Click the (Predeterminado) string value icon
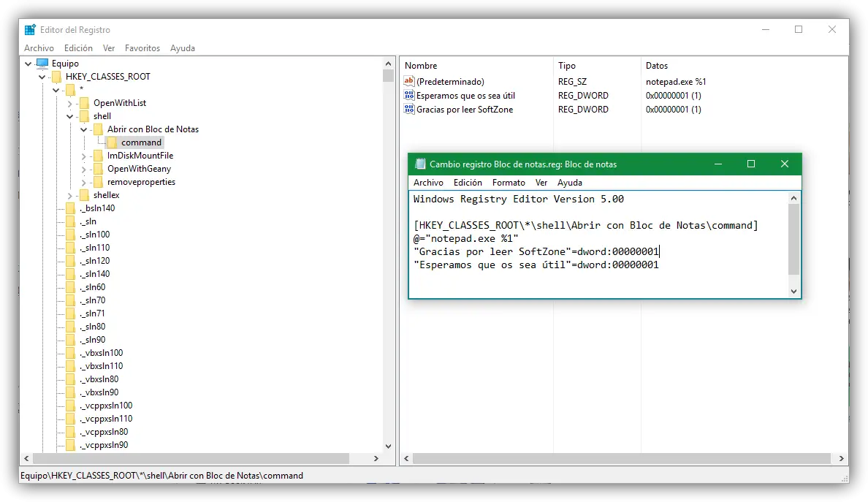Screen dimensions: 868x502 tap(409, 81)
